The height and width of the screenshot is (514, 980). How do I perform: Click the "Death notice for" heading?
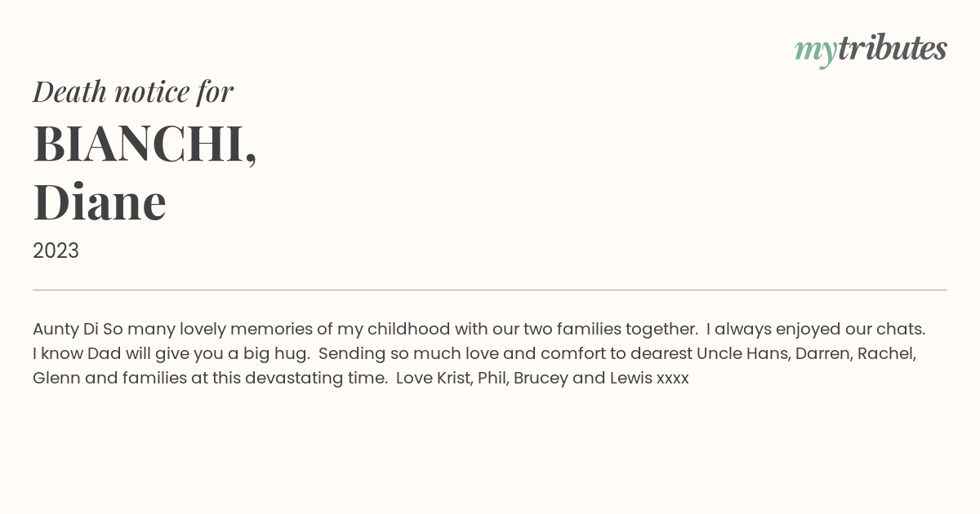[x=133, y=91]
